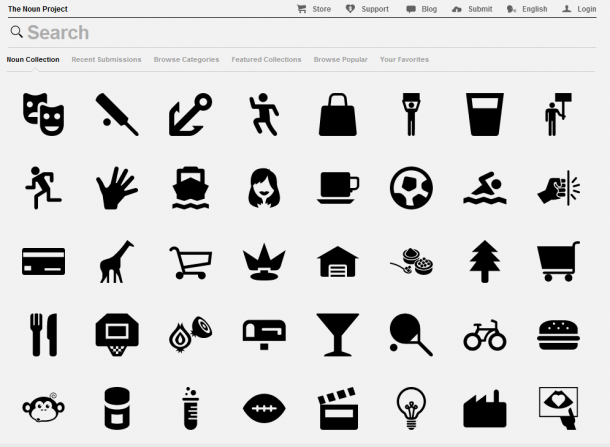Select the light bulb icon
This screenshot has width=610, height=447.
(411, 408)
